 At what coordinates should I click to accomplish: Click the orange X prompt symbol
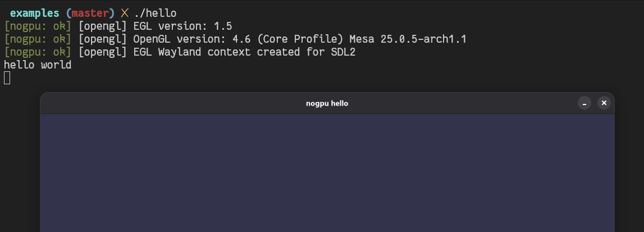[125, 13]
